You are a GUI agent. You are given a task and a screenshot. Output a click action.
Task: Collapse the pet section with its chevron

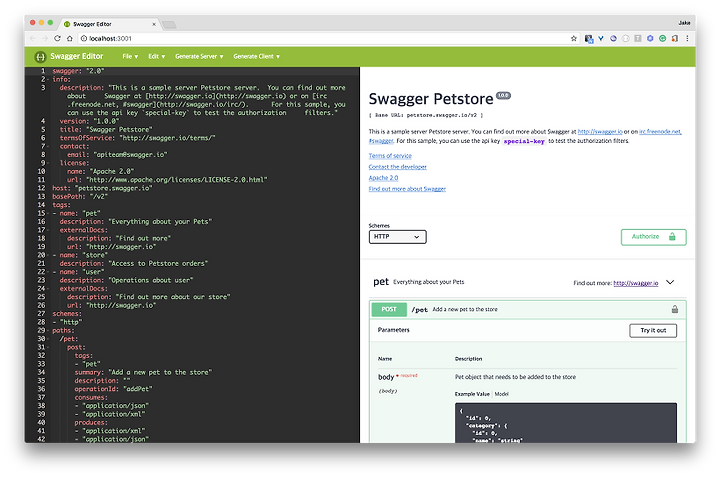click(670, 282)
